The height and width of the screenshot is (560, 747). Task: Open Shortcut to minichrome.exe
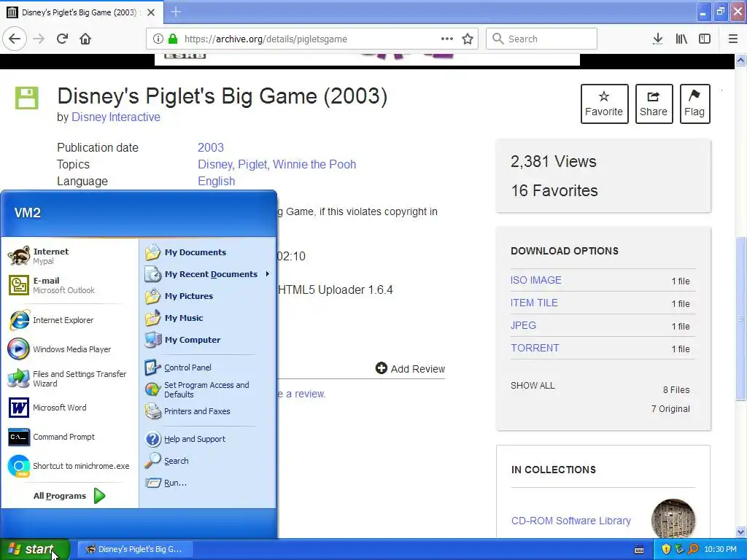point(69,466)
